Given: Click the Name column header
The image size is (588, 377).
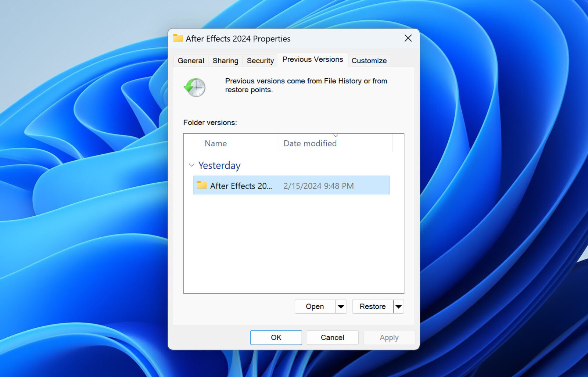Looking at the screenshot, I should point(215,143).
